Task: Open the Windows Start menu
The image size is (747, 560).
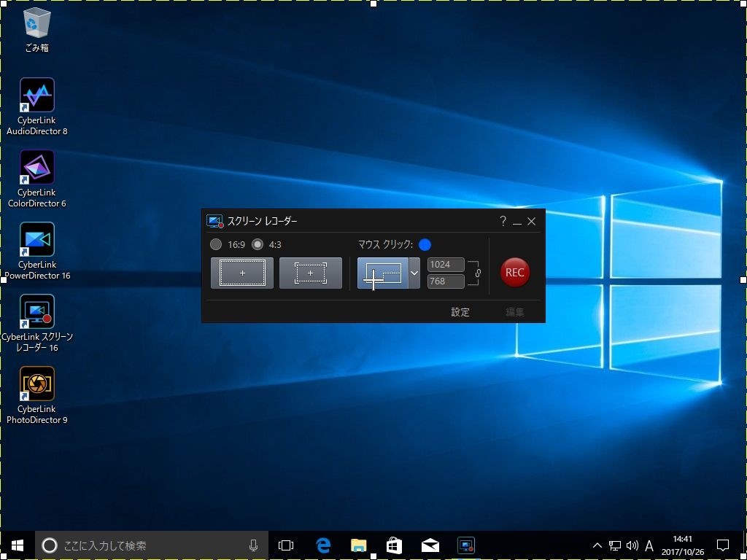Action: click(18, 545)
